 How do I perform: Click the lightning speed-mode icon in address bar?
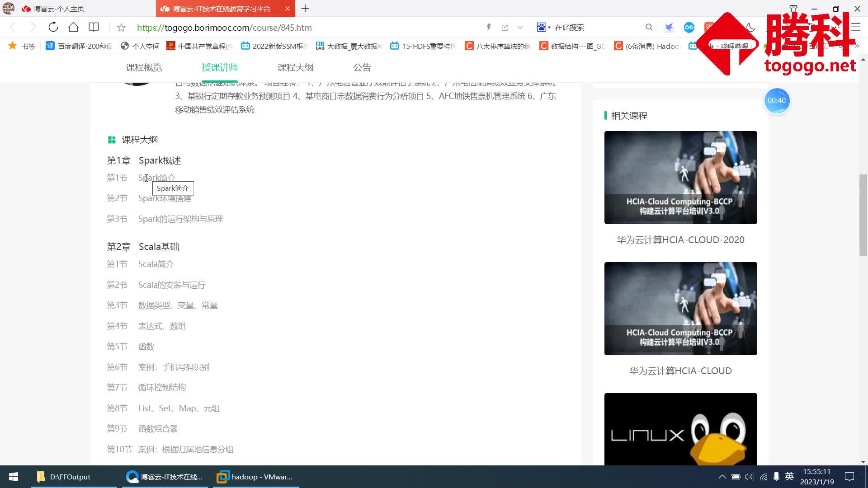pos(489,28)
